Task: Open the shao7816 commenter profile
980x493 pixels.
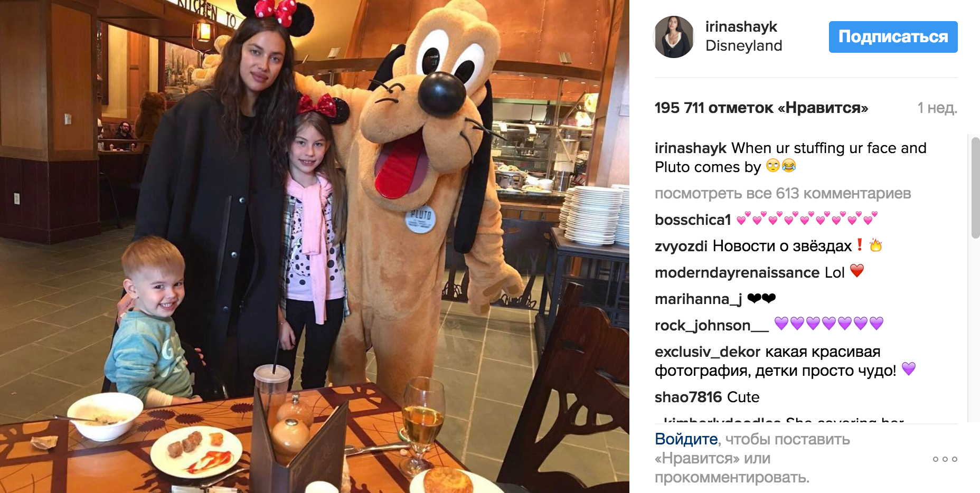Action: [x=688, y=397]
